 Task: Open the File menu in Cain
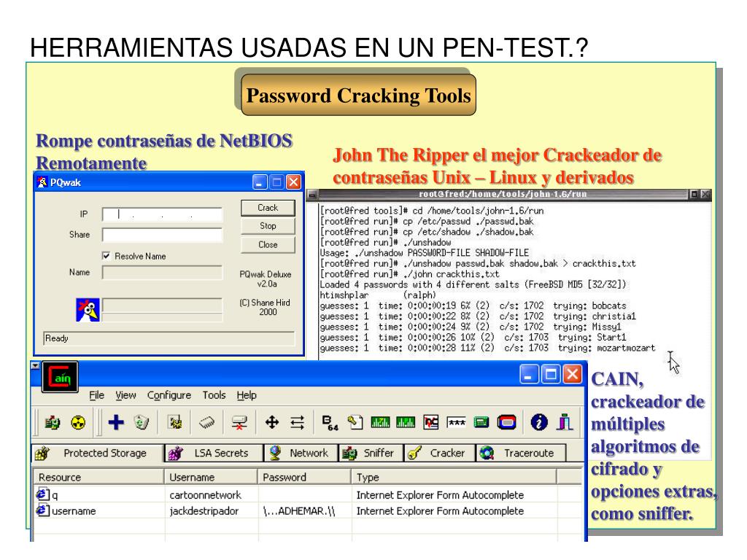coord(97,395)
